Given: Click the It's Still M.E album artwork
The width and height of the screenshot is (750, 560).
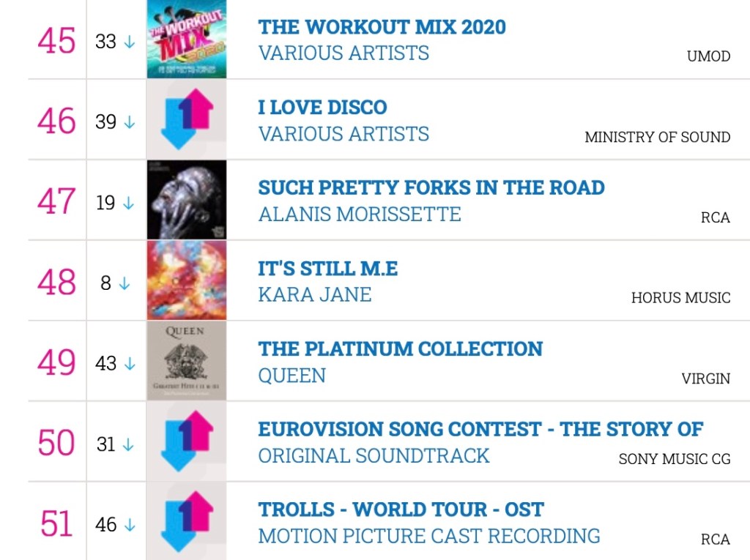Looking at the screenshot, I should click(187, 280).
